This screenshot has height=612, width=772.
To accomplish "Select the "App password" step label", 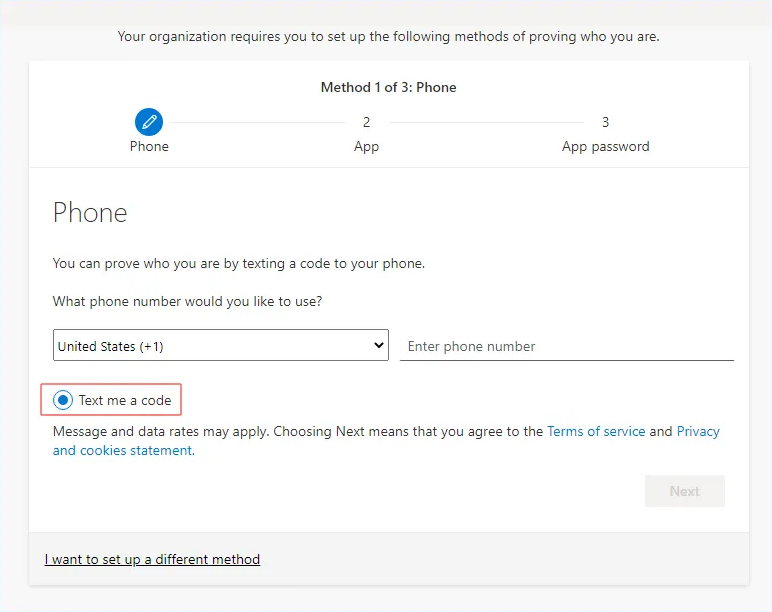I will (605, 146).
